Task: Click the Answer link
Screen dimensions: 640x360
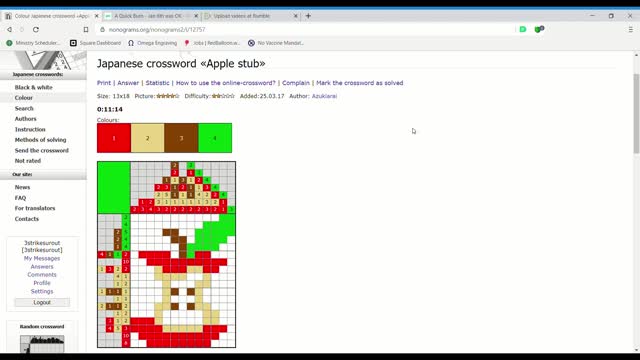Action: coord(128,83)
